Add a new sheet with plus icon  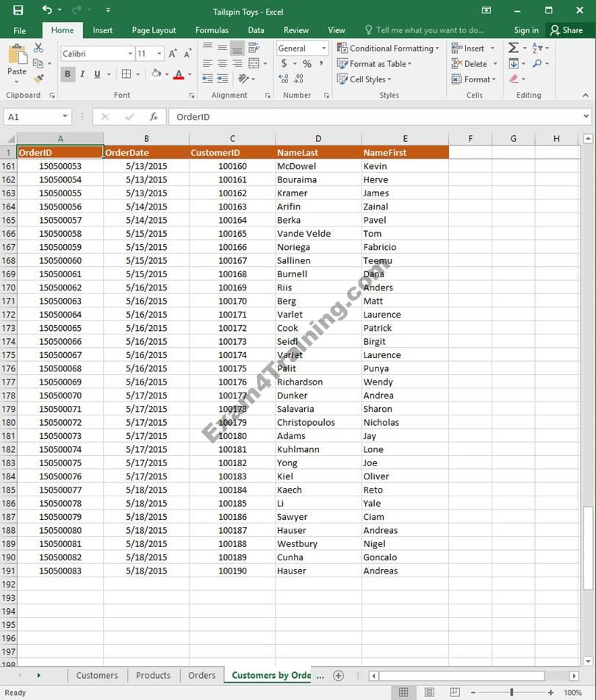click(x=338, y=675)
